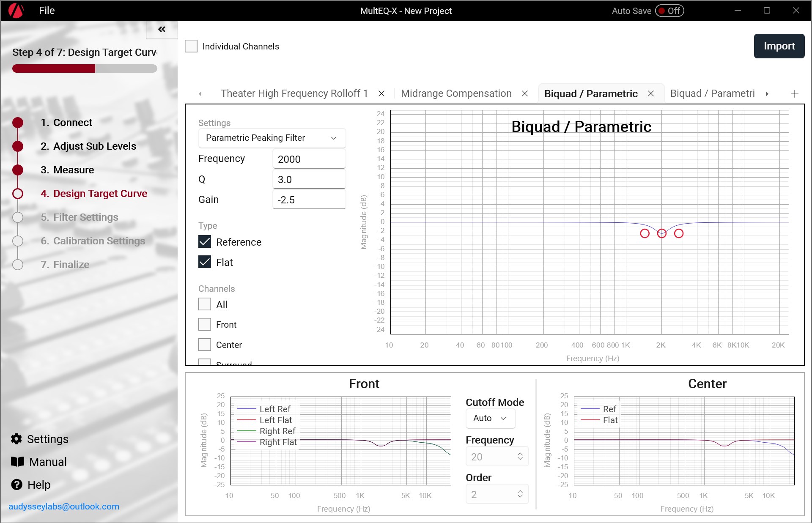The image size is (812, 523).
Task: Click the Settings gear icon
Action: tap(16, 439)
